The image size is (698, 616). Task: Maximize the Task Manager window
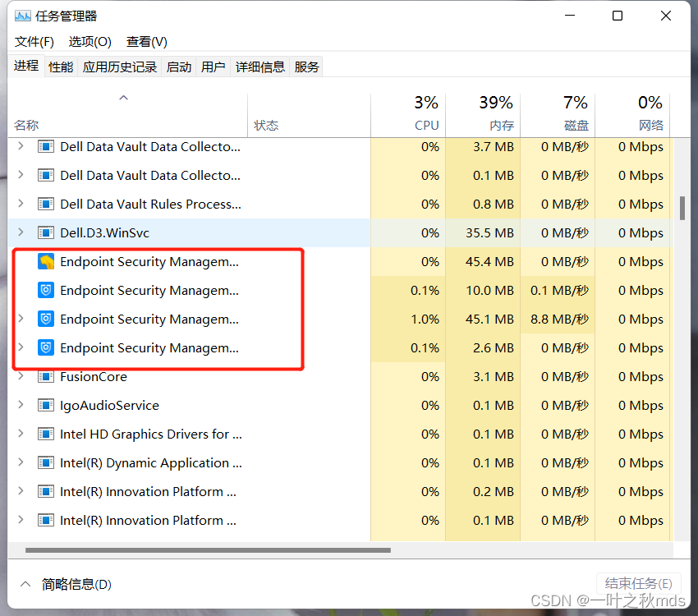pyautogui.click(x=618, y=16)
